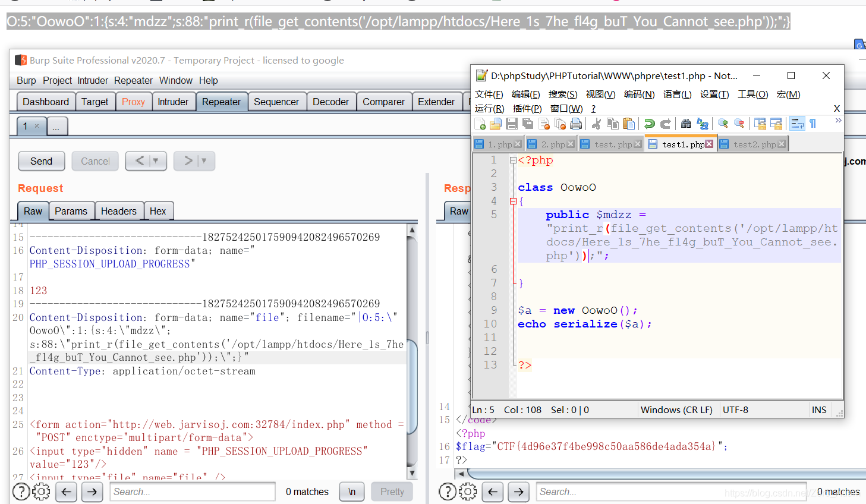Switch request view to Hex
This screenshot has width=866, height=504.
click(x=158, y=211)
